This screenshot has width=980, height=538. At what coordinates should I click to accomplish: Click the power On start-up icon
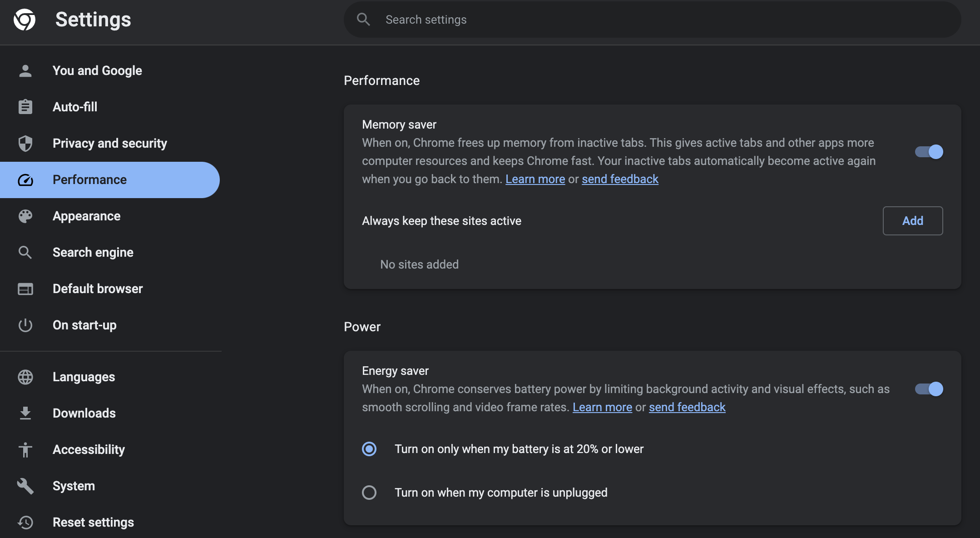tap(25, 325)
